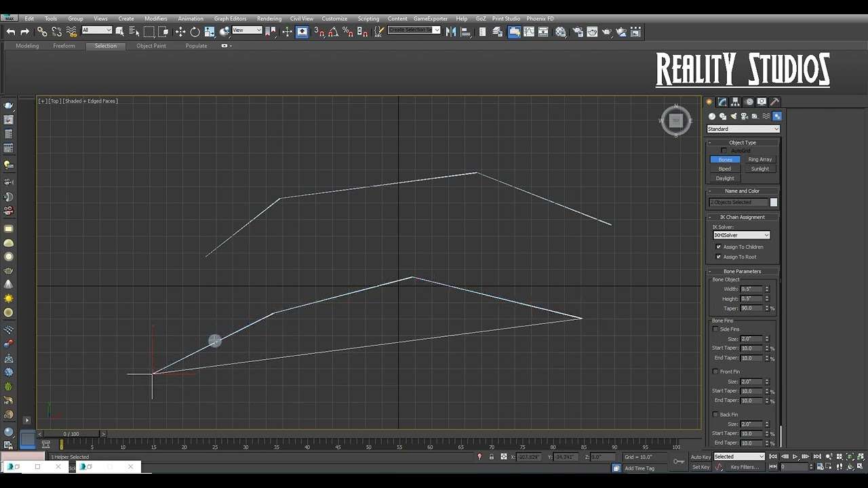Toggle Set Key mode
Image resolution: width=868 pixels, height=488 pixels.
point(701,467)
